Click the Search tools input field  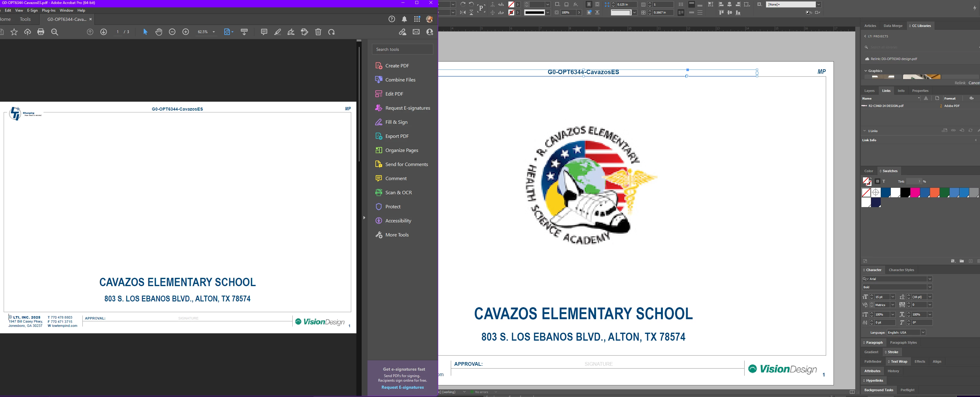402,49
